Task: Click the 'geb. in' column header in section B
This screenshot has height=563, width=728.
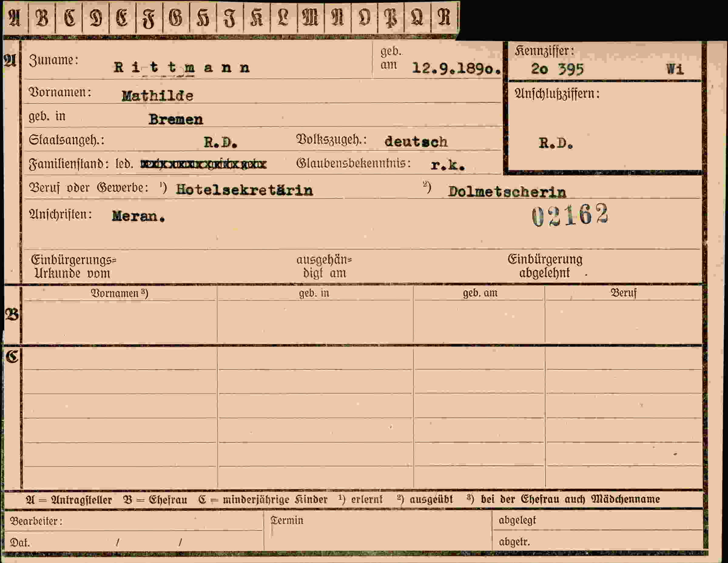Action: pyautogui.click(x=314, y=293)
